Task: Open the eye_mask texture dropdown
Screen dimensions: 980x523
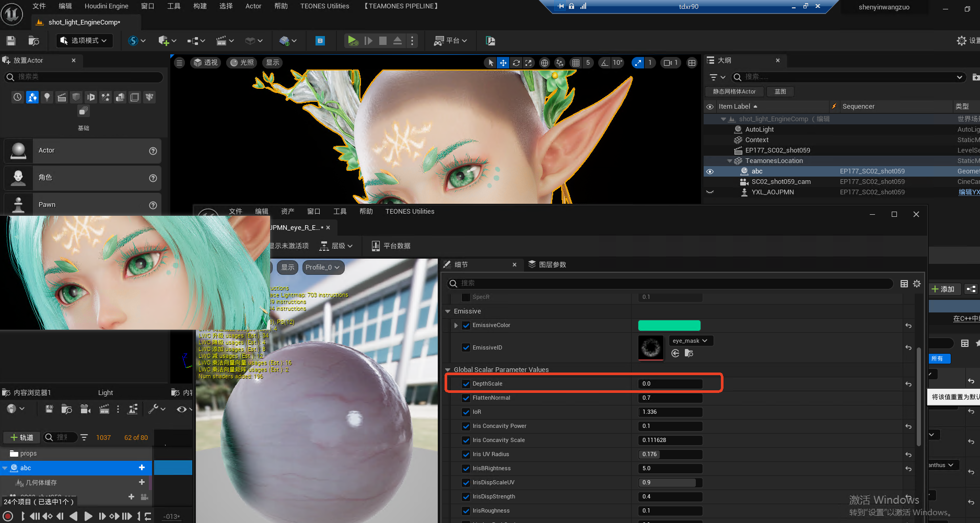Action: (690, 341)
